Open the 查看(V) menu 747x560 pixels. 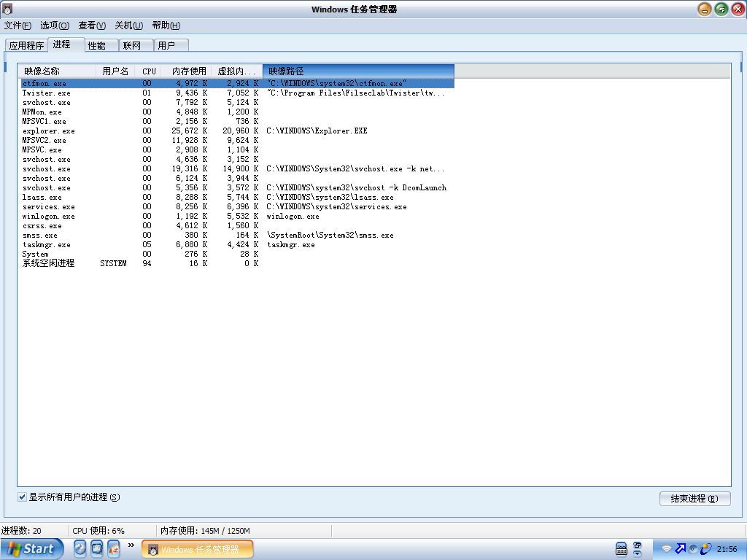coord(92,26)
